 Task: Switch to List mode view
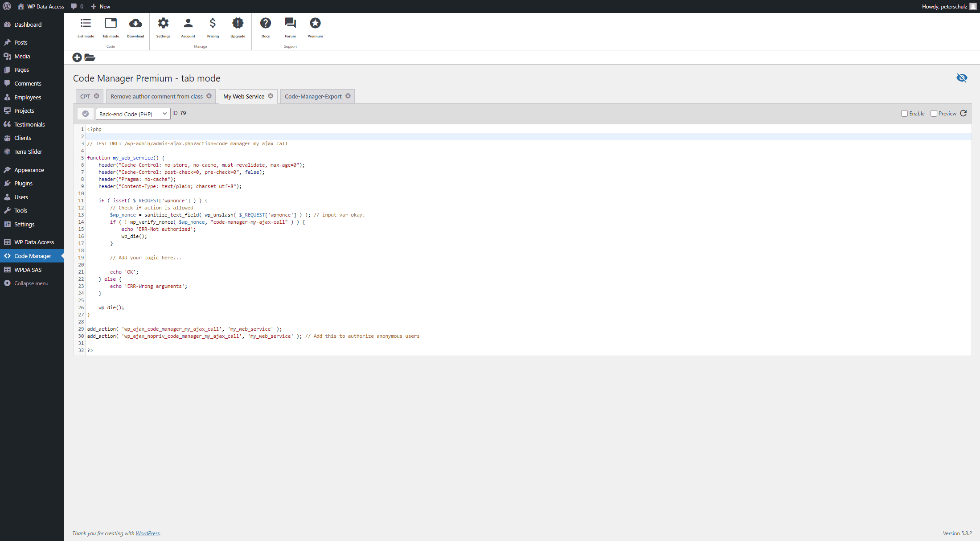[86, 28]
